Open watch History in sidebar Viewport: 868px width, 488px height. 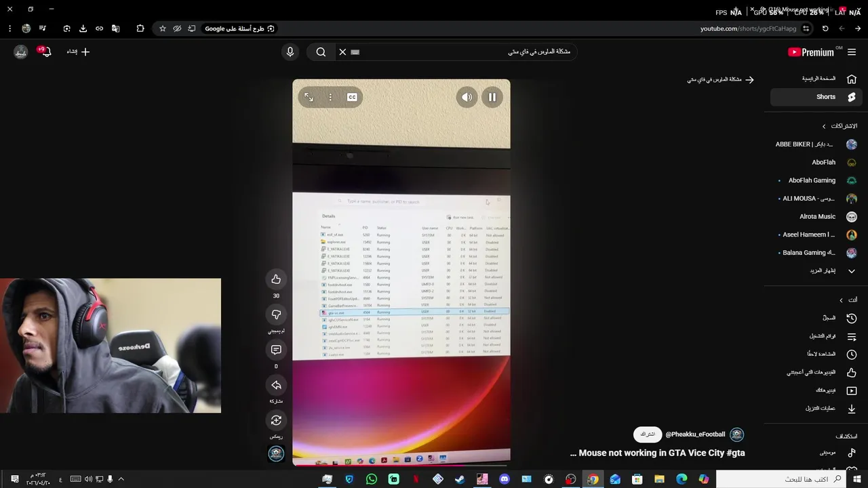tap(816, 318)
